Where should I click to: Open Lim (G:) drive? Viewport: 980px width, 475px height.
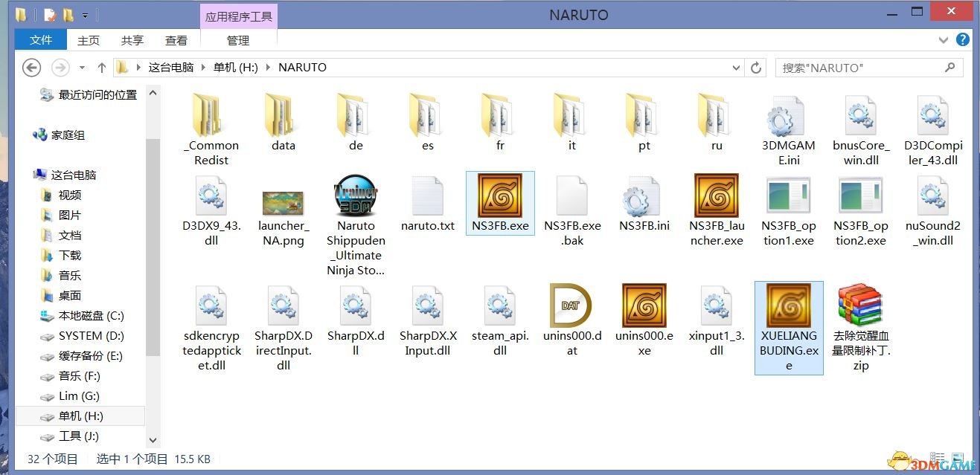tap(69, 395)
